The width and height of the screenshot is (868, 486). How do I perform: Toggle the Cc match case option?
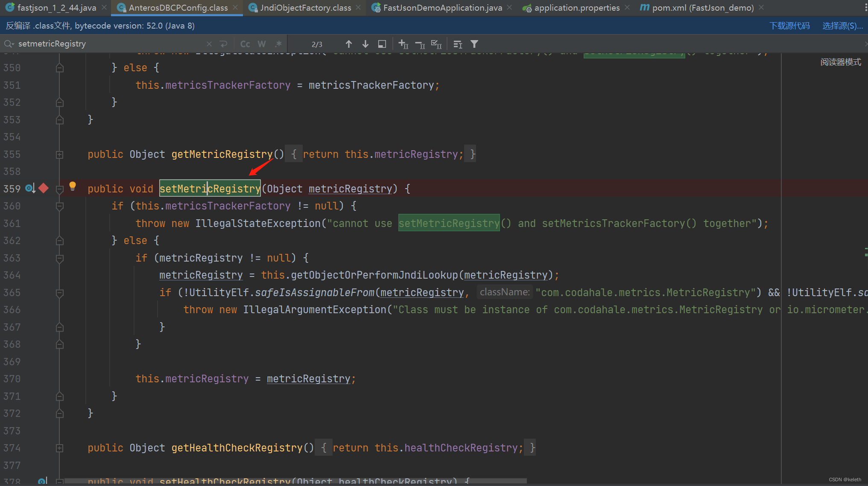click(x=245, y=44)
